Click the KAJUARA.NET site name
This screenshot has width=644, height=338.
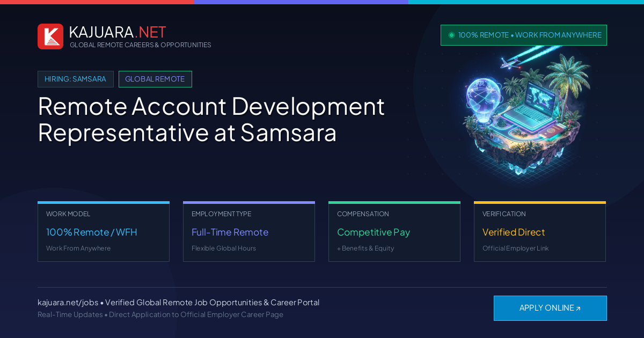pyautogui.click(x=118, y=32)
